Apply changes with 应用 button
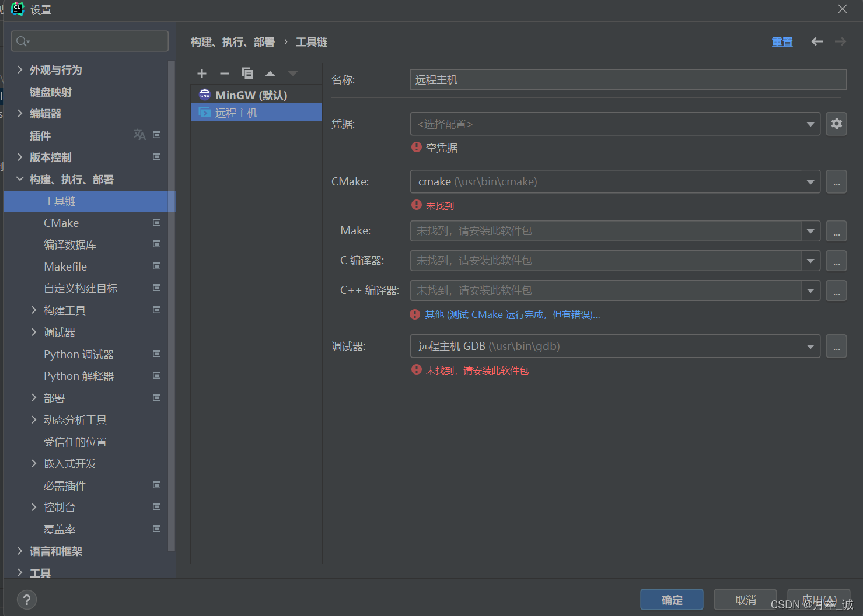The width and height of the screenshot is (863, 616). 819,600
